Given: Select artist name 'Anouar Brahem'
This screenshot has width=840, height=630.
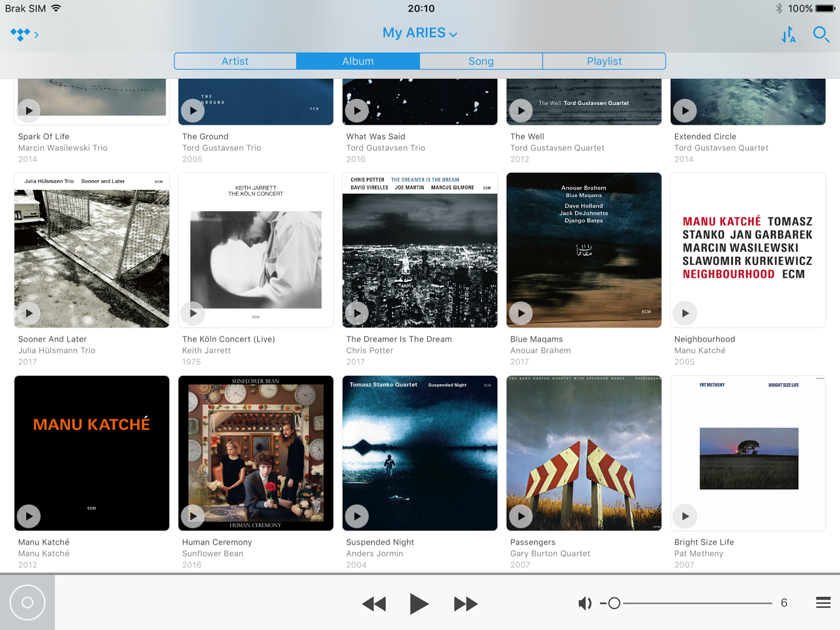Looking at the screenshot, I should pos(540,351).
